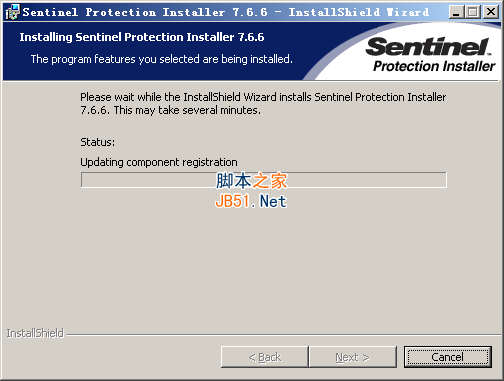This screenshot has width=504, height=381.
Task: Click the Sentinel Protection Installer logo
Action: click(x=431, y=54)
